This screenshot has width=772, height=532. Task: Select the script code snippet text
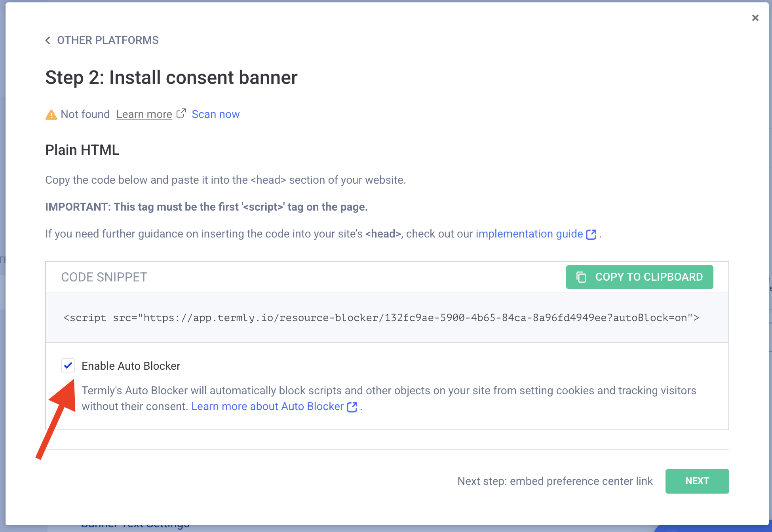coord(381,318)
